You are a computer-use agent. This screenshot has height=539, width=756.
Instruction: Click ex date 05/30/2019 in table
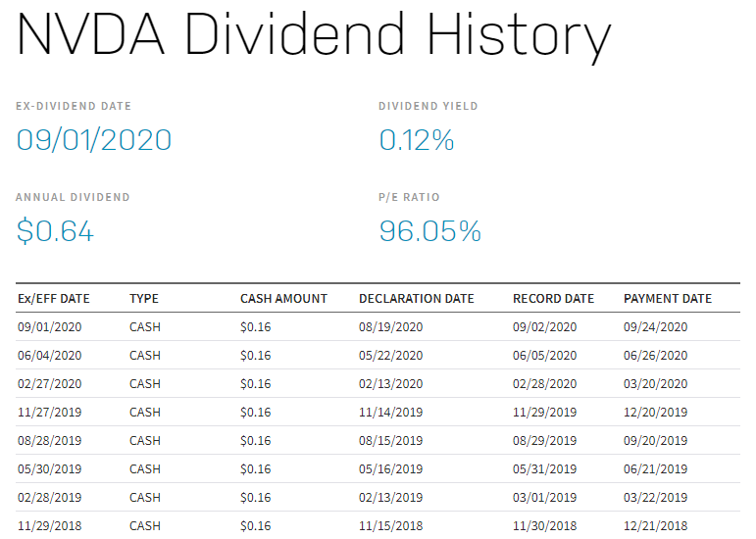tap(50, 469)
